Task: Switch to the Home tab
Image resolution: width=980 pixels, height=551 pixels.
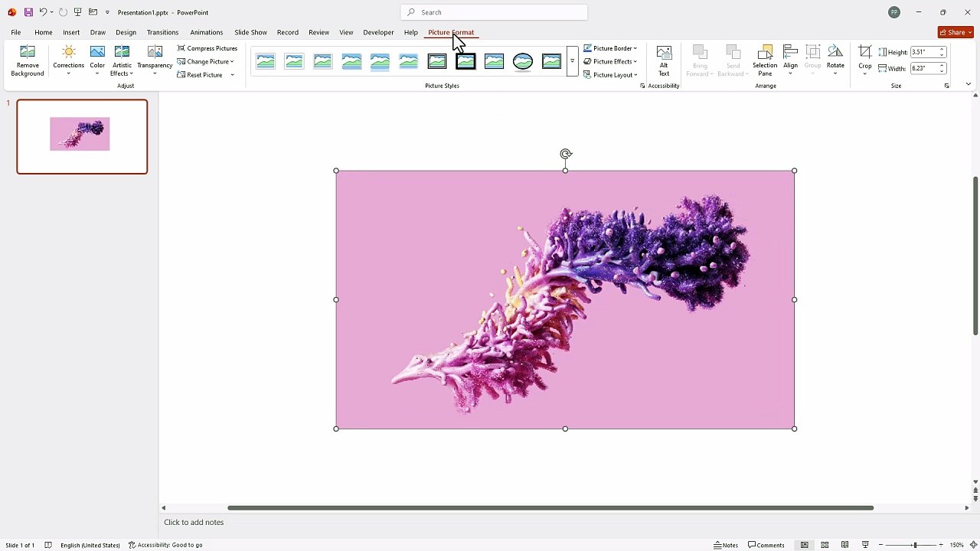Action: [43, 32]
